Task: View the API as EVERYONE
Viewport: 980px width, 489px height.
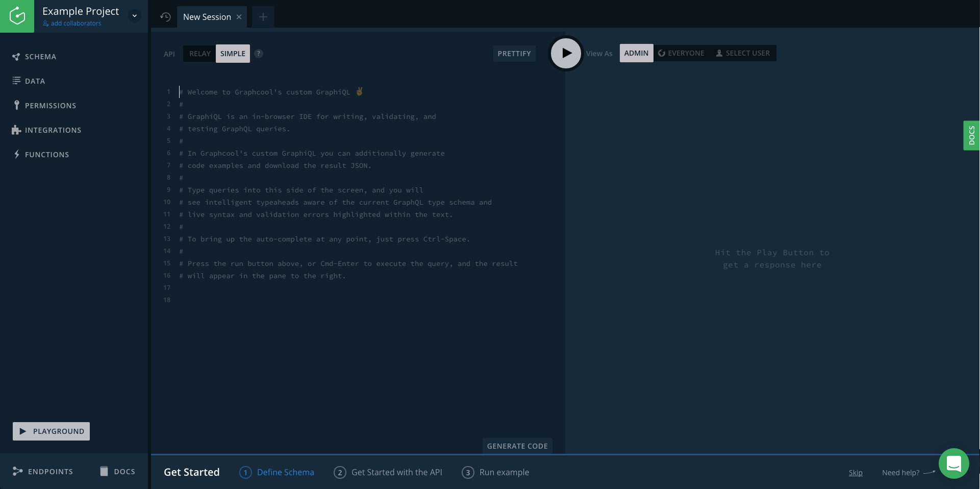Action: tap(681, 53)
